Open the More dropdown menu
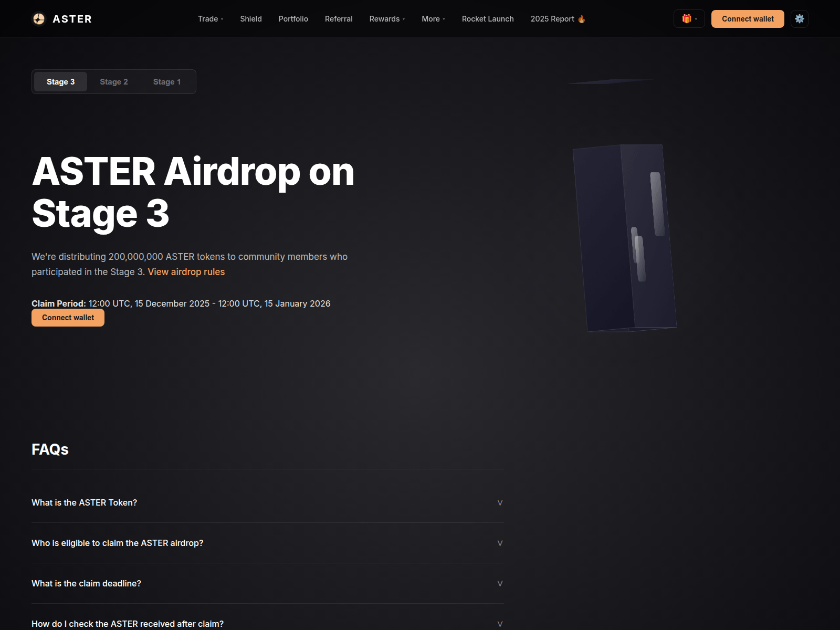 click(x=433, y=19)
